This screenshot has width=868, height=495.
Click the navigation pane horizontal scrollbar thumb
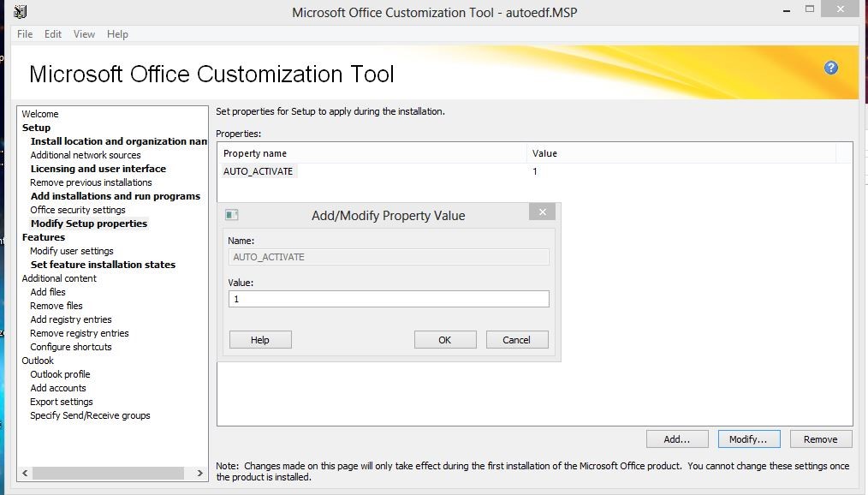point(108,474)
